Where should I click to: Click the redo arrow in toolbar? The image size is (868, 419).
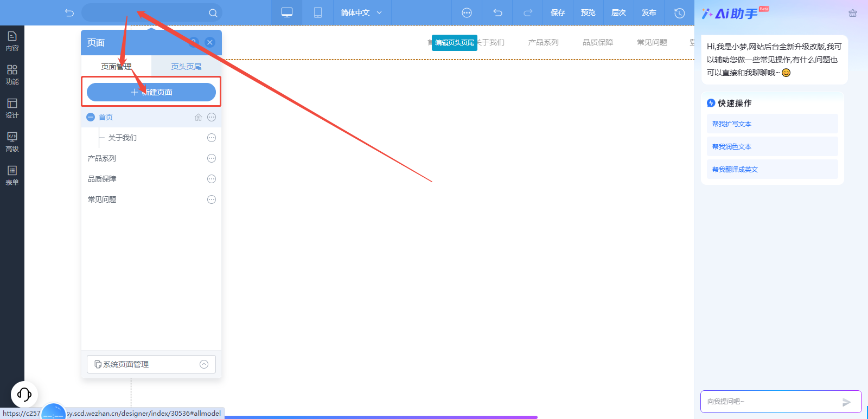click(x=528, y=13)
